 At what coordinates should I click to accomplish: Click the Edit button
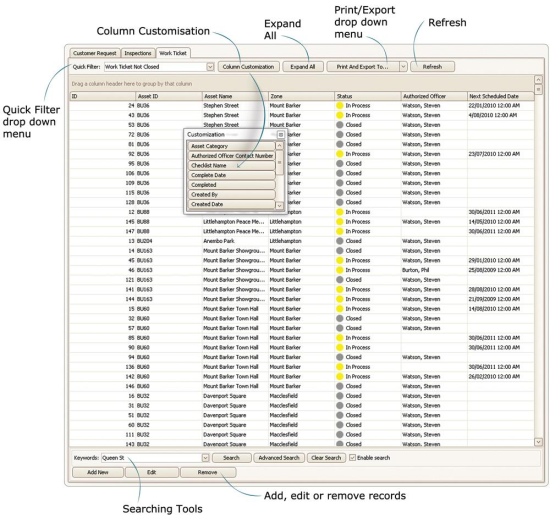click(x=152, y=472)
